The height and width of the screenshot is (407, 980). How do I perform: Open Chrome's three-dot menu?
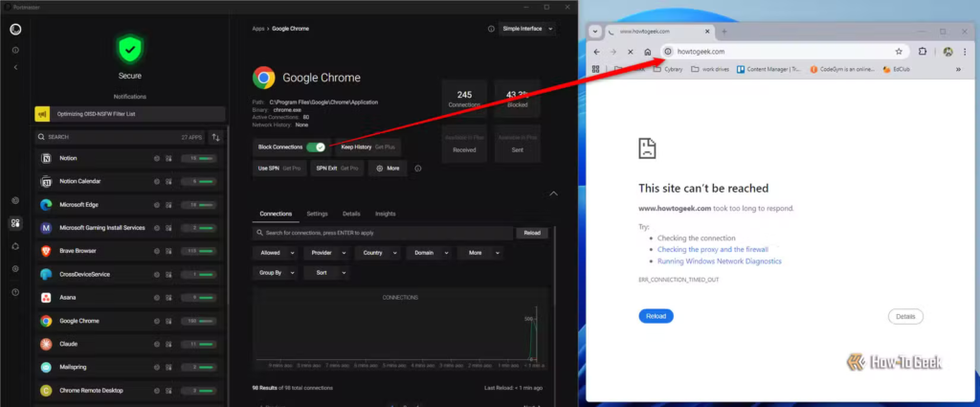965,52
